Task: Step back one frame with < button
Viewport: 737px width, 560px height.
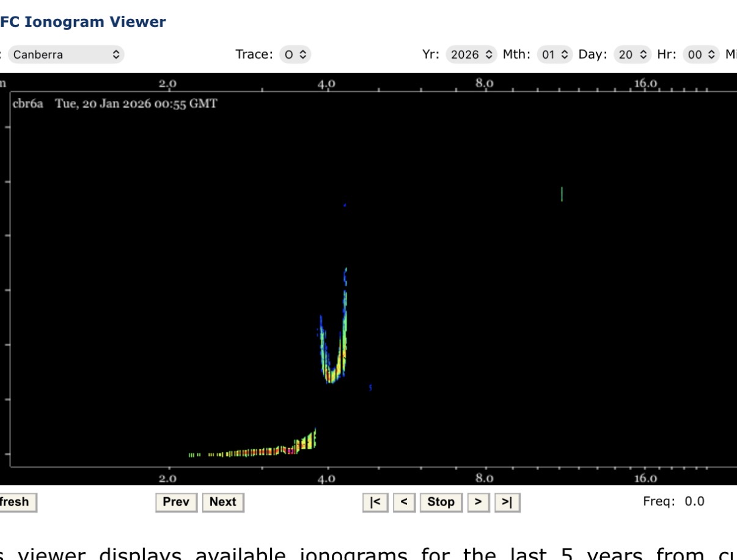Action: pos(403,502)
